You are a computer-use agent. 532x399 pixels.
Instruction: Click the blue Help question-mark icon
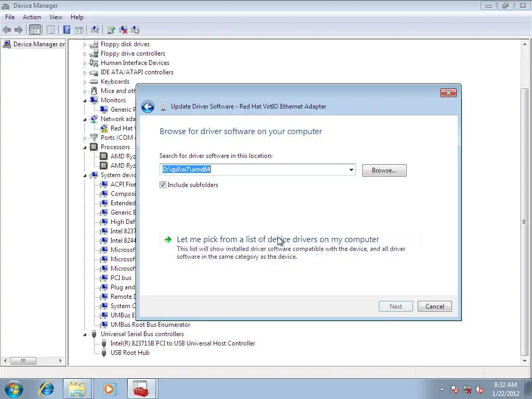point(67,30)
